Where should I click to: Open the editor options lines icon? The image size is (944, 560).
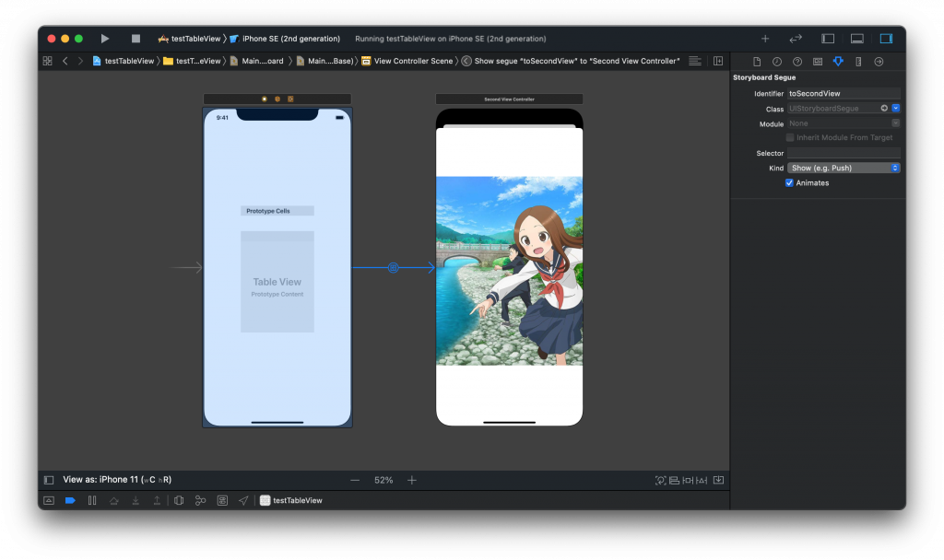pos(695,61)
